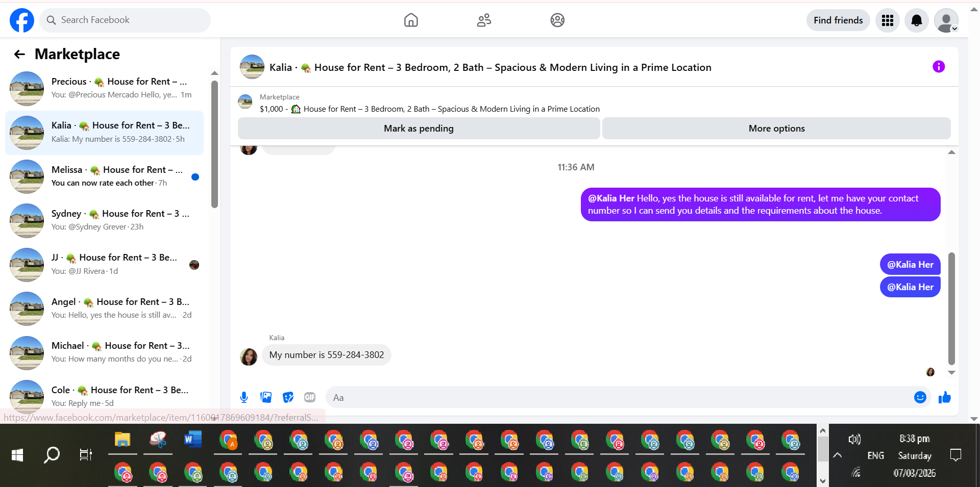Viewport: 980px width, 487px height.
Task: Select the Kalia conversation in the list
Action: [x=104, y=133]
